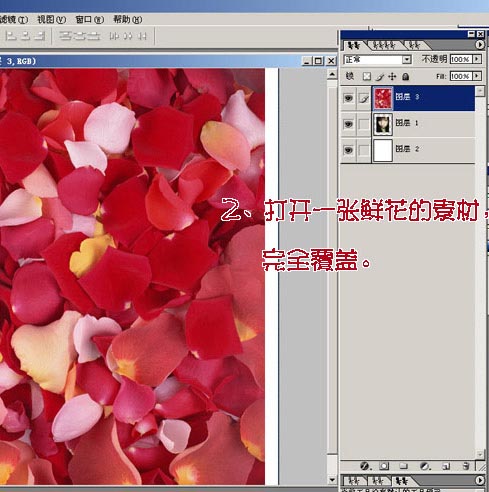Open the 帮助(H) menu

[128, 19]
